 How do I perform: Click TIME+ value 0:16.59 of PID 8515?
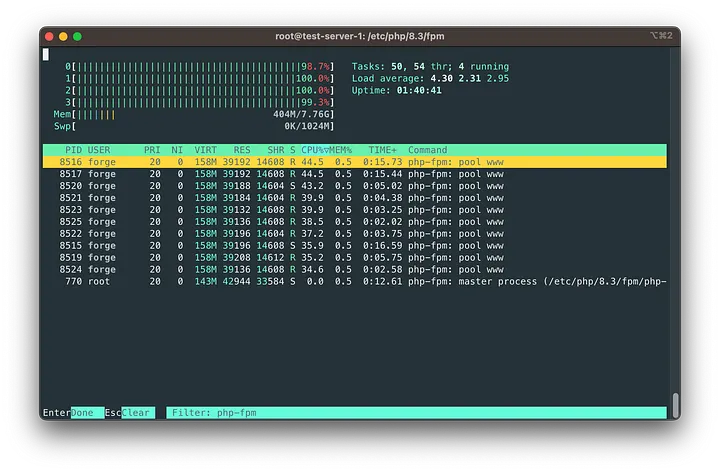coord(382,246)
